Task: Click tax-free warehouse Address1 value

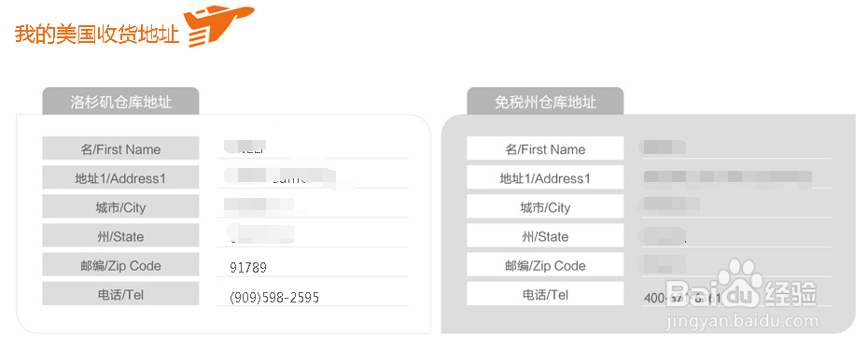Action: pos(727,176)
